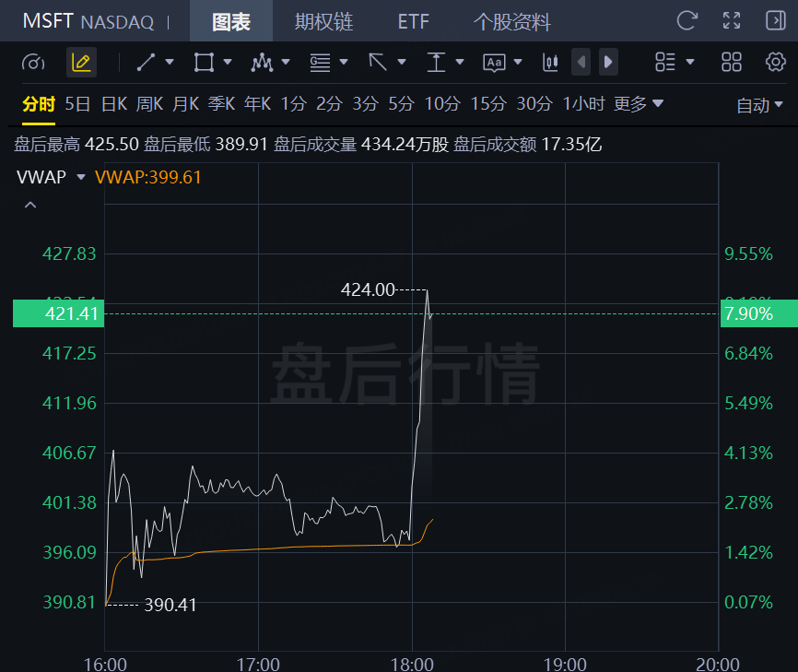The width and height of the screenshot is (798, 672).
Task: Click the 7.90% change tag
Action: click(758, 313)
